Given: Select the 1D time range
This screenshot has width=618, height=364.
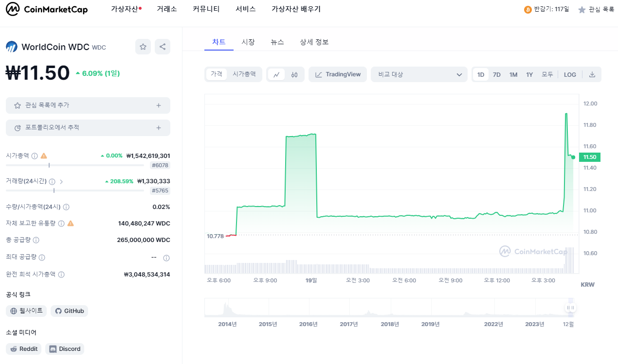Looking at the screenshot, I should coord(481,74).
